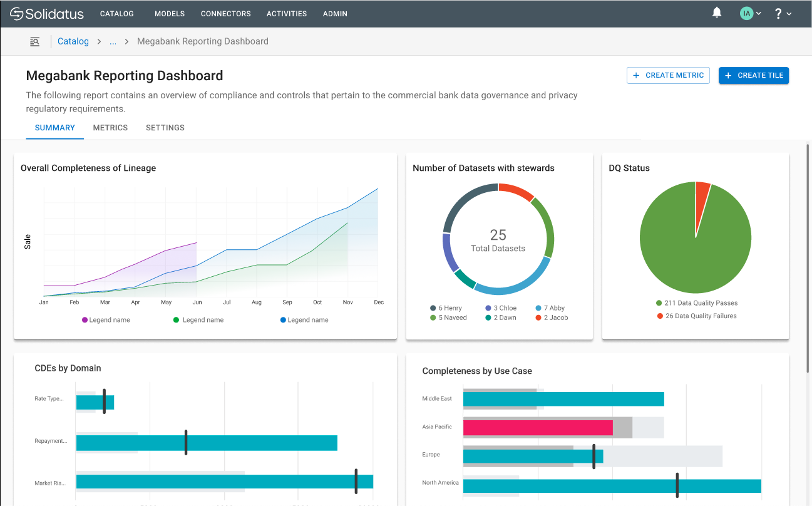Open the Catalog menu in top bar

coord(117,13)
